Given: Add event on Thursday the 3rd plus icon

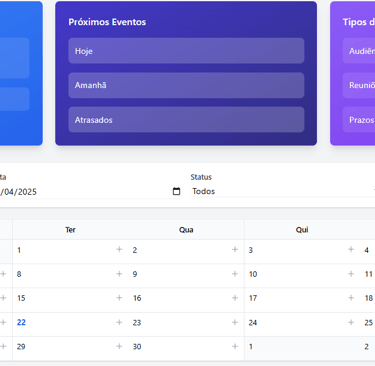Looking at the screenshot, I should [x=351, y=249].
